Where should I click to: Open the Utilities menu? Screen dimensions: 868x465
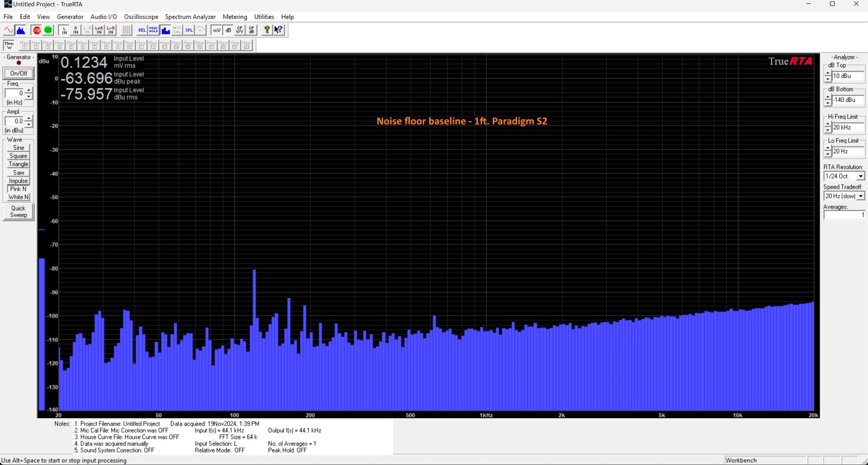pos(264,17)
